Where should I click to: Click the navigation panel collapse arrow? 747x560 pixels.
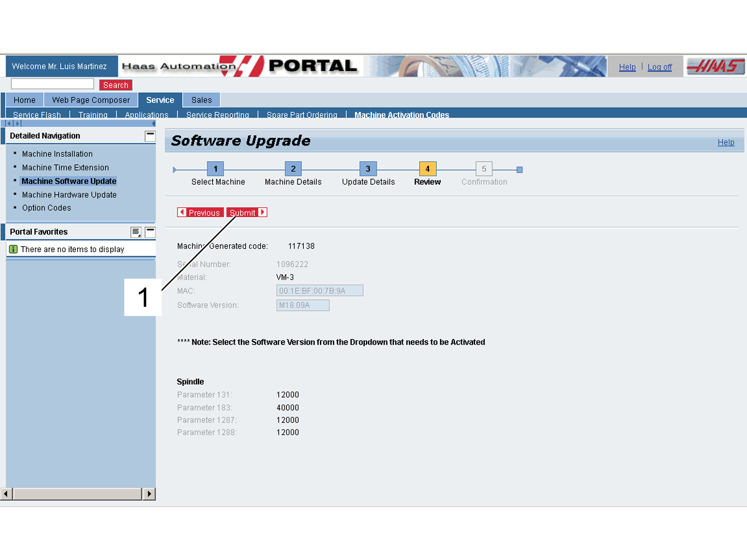[153, 123]
